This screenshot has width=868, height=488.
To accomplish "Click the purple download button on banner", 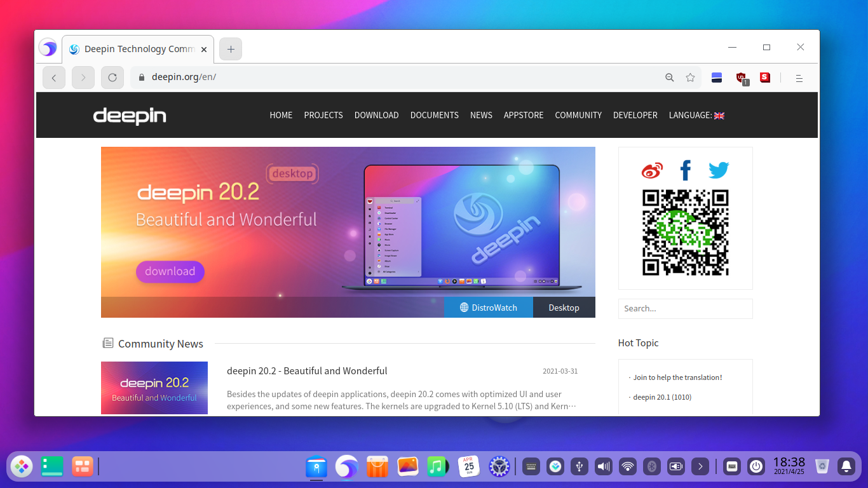I will coord(170,271).
